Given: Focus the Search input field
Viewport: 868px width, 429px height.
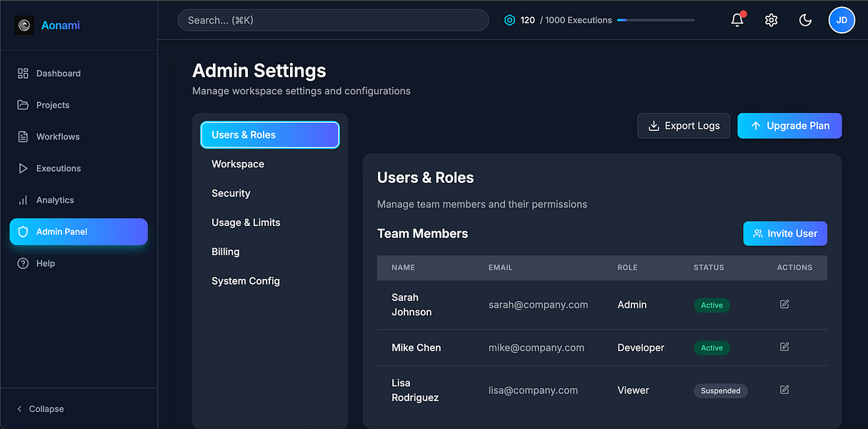Looking at the screenshot, I should 333,20.
